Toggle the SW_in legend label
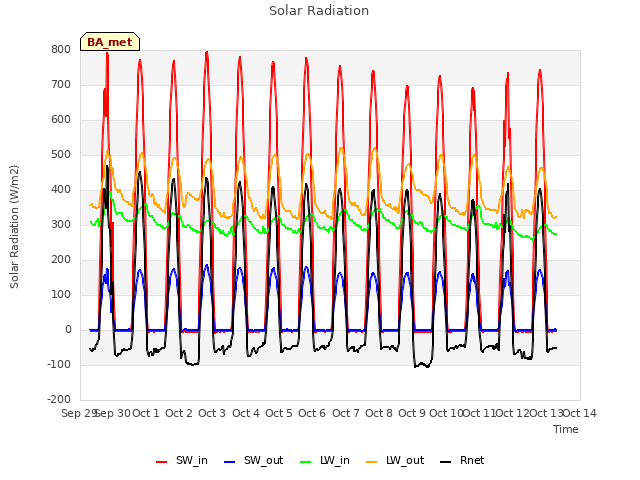640x480 pixels. click(x=192, y=460)
